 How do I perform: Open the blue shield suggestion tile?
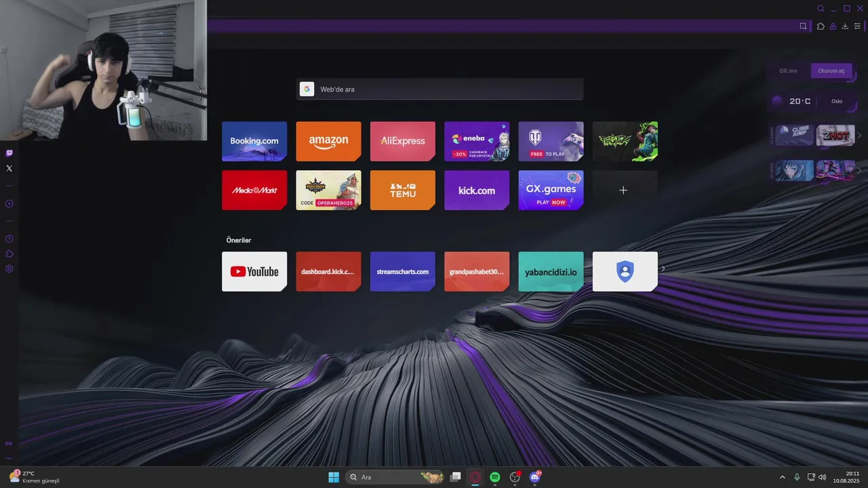coord(625,271)
